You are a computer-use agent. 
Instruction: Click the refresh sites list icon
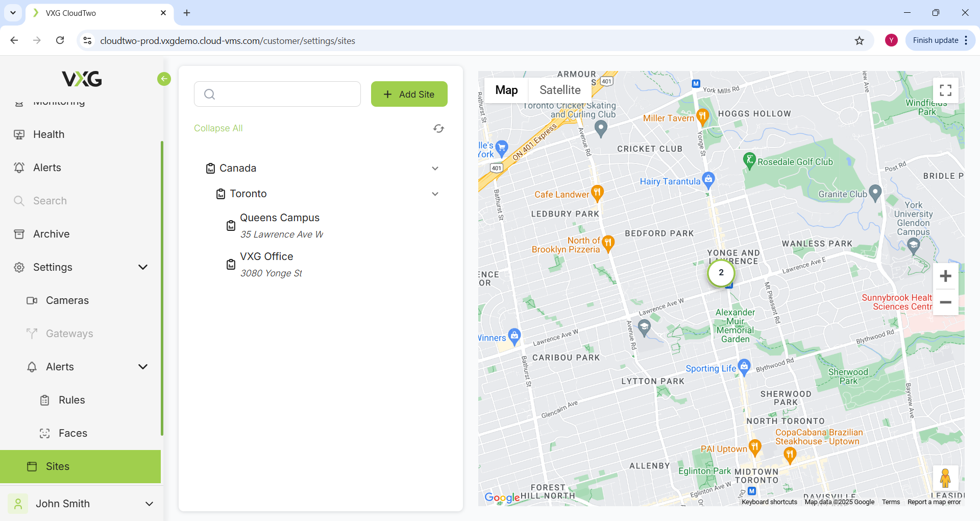[438, 129]
